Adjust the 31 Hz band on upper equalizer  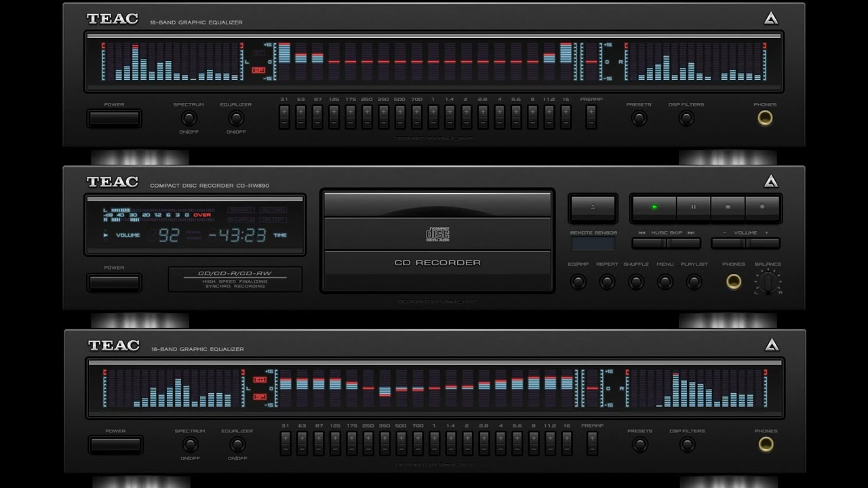[x=284, y=117]
